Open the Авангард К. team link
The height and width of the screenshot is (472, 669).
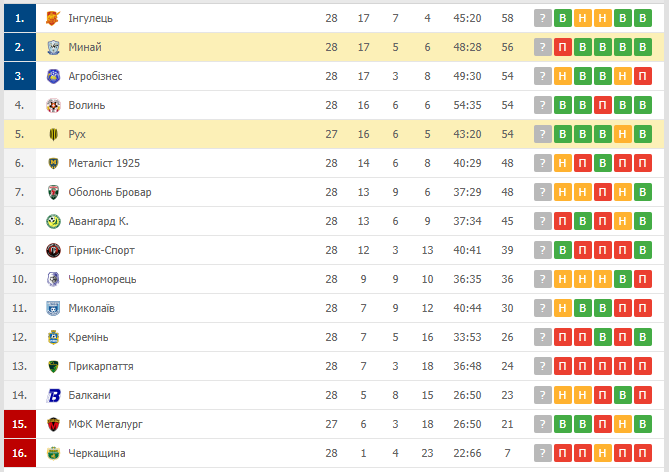(x=98, y=221)
